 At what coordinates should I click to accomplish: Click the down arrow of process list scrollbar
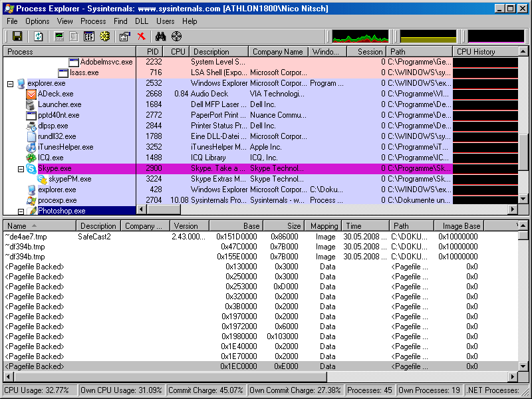click(523, 199)
